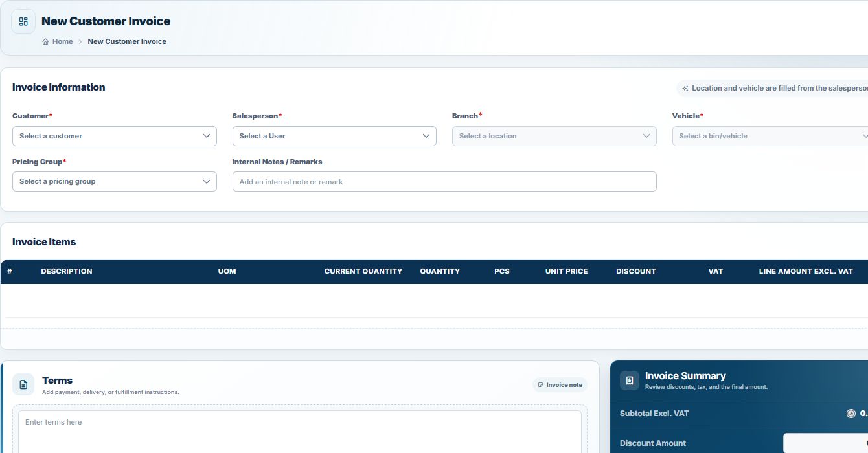
Task: Click the Invoice Summary receipt icon
Action: (x=630, y=381)
